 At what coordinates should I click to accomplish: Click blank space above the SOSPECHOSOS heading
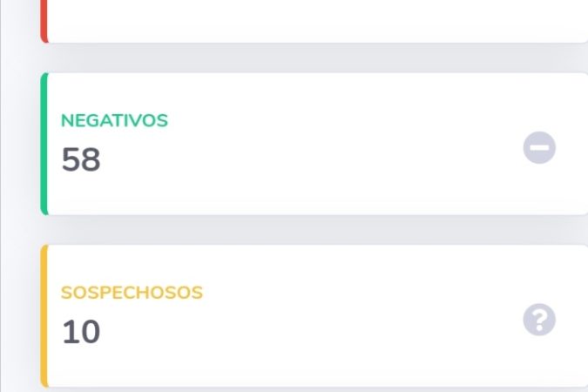point(132,266)
